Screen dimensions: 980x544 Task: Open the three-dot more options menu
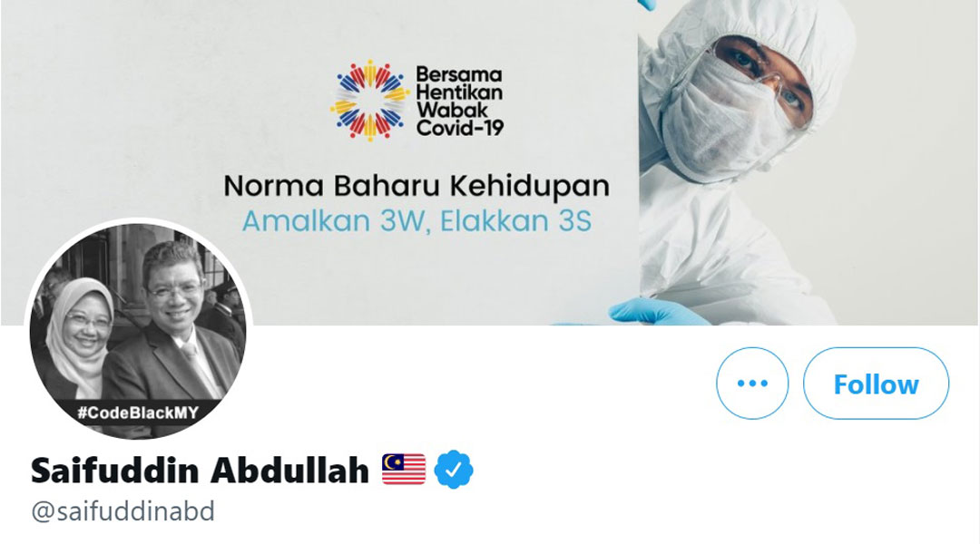pos(752,383)
